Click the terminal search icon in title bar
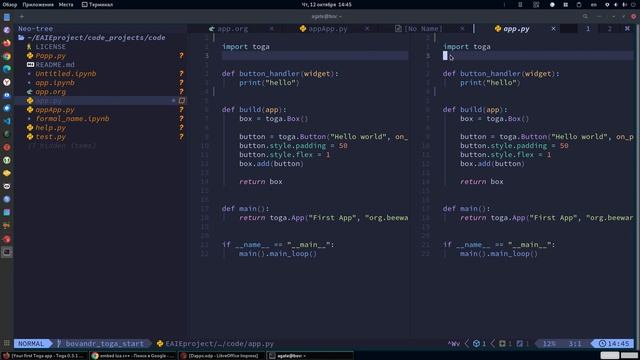Image resolution: width=640 pixels, height=360 pixels. point(585,16)
